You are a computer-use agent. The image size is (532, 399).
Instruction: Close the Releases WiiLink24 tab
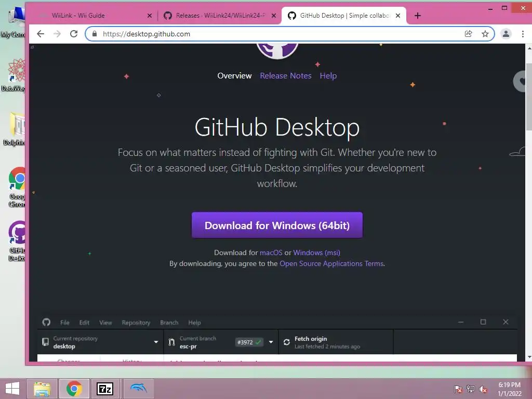pos(274,16)
